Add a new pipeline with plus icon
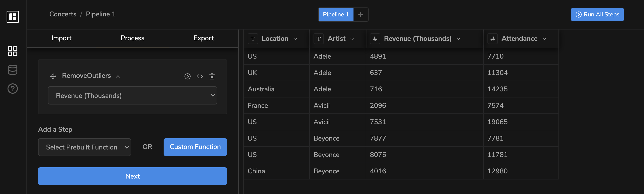The height and width of the screenshot is (194, 644). 361,15
